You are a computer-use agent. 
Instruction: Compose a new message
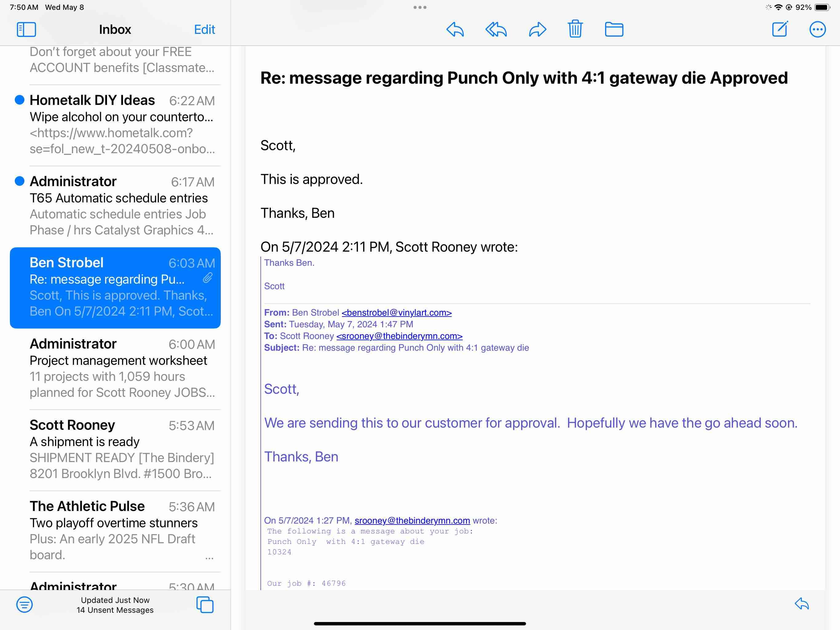coord(780,29)
